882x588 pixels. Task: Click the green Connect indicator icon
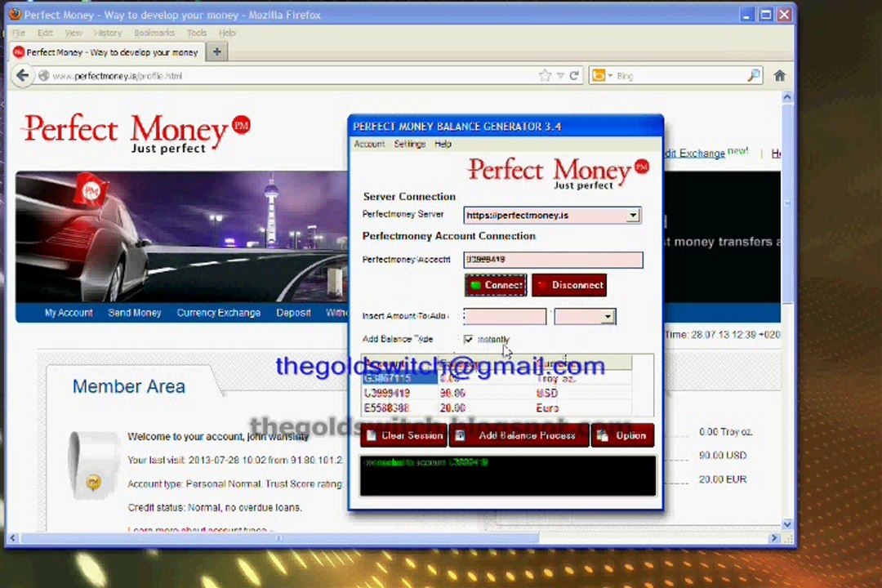[x=475, y=285]
